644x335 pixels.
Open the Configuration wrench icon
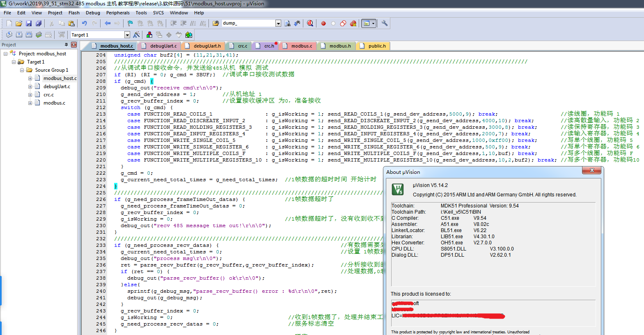point(385,23)
